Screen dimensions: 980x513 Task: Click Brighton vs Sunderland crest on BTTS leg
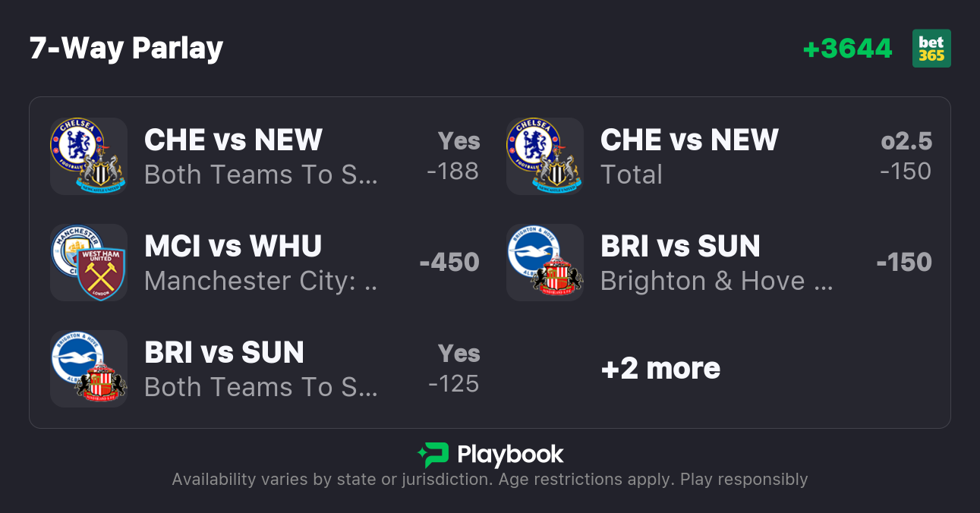point(88,369)
